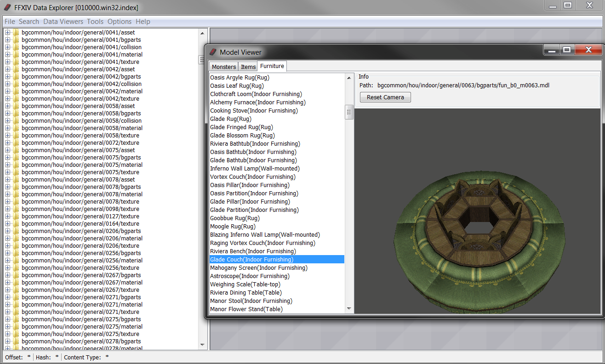Viewport: 605px width, 364px height.
Task: Click folder icon of general/0206/material
Action: [x=16, y=239]
